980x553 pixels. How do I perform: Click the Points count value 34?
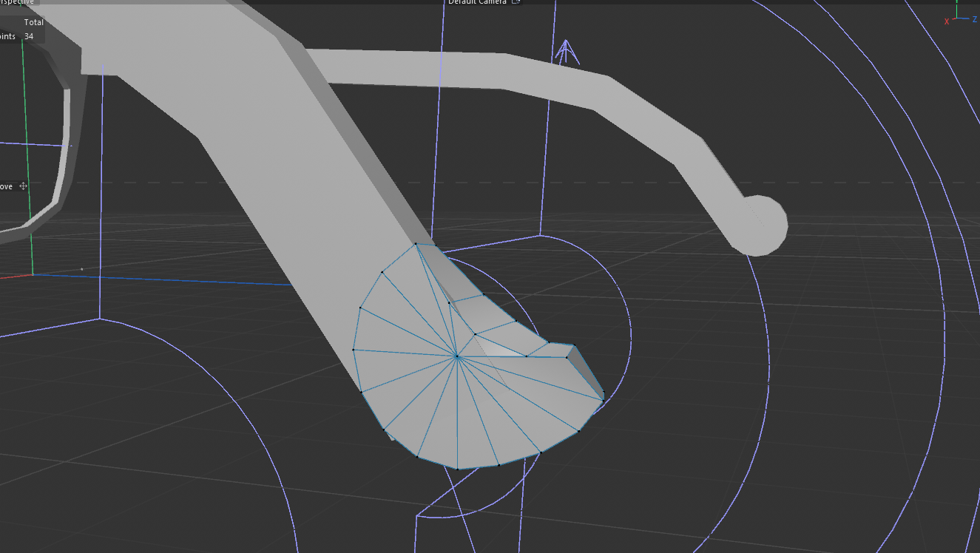(x=29, y=36)
